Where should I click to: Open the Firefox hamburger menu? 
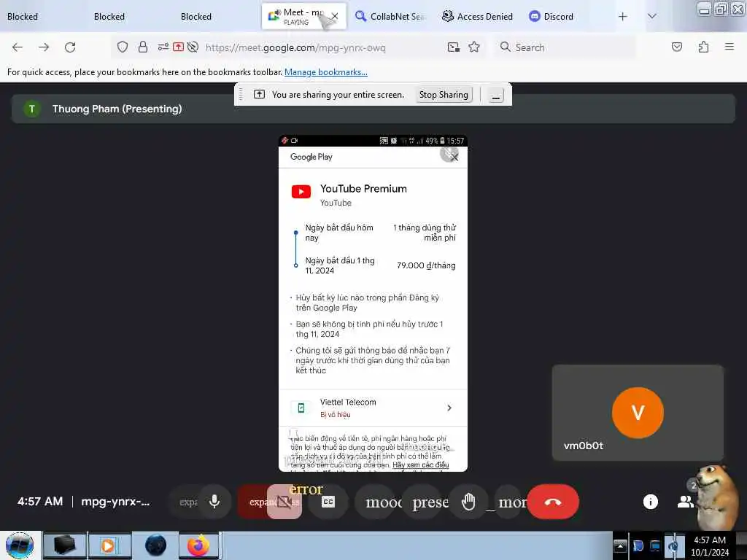[x=729, y=47]
